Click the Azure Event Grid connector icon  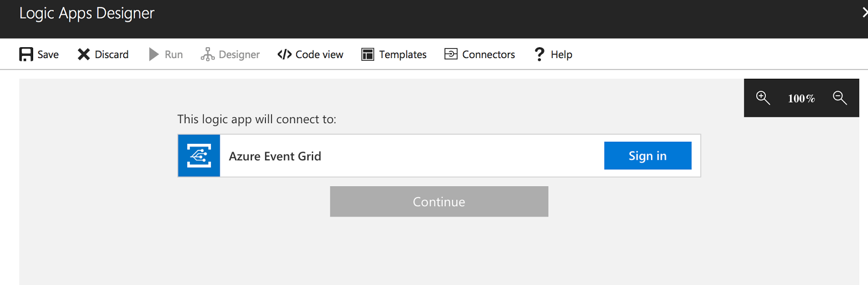[x=199, y=156]
